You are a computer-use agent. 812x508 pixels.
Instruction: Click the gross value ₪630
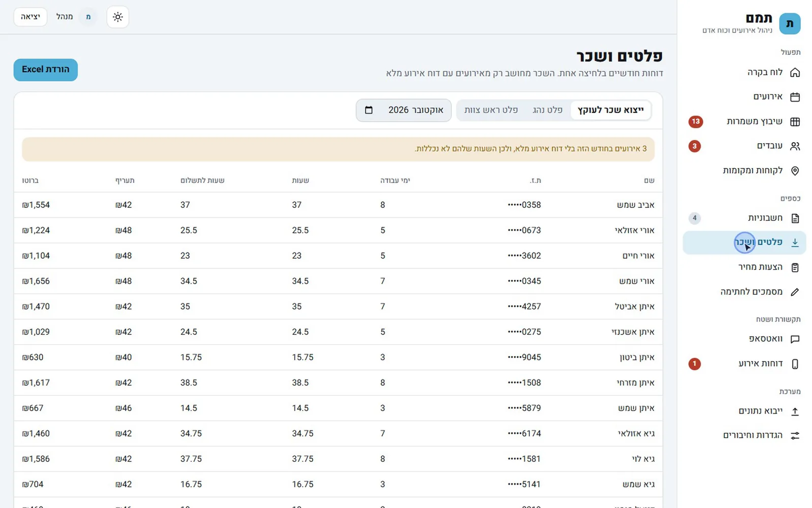pyautogui.click(x=33, y=358)
